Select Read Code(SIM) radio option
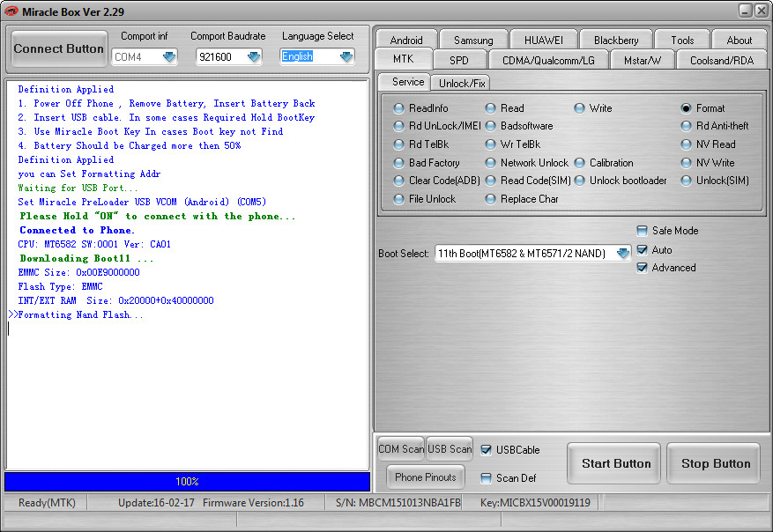Image resolution: width=773 pixels, height=532 pixels. click(x=528, y=181)
